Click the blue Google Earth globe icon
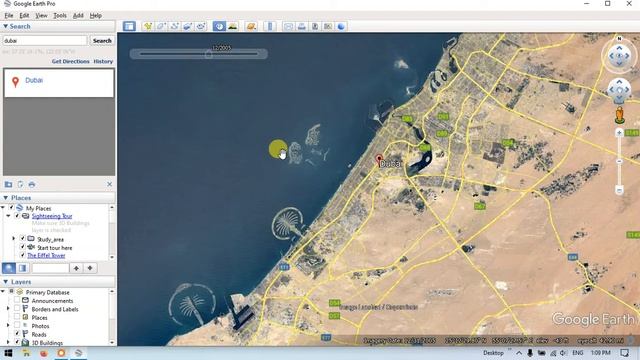This screenshot has width=640, height=360. (341, 27)
